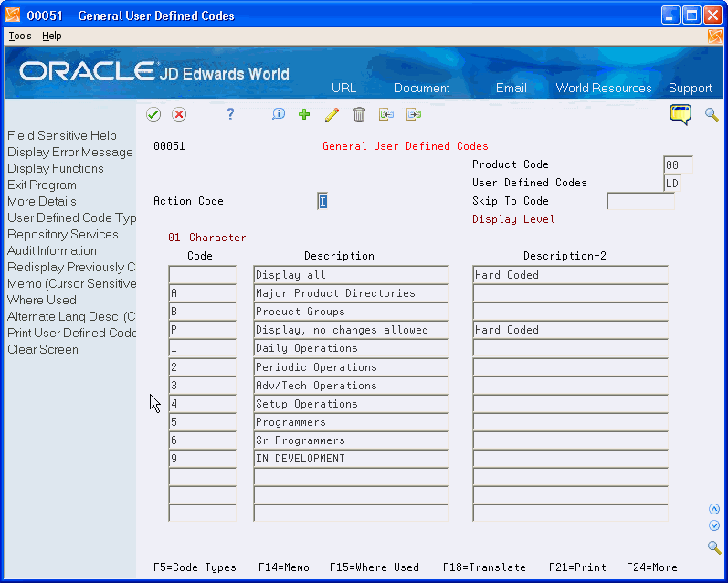Select Audit Information in sidebar

point(52,251)
